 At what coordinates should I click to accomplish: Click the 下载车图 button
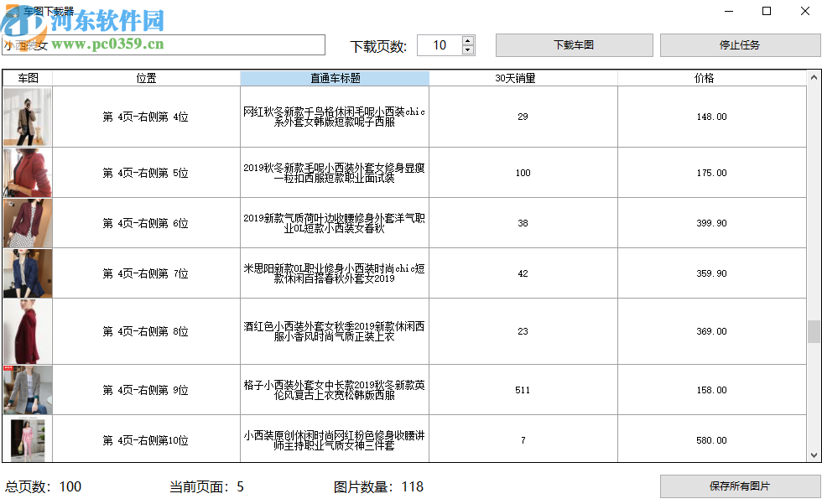click(574, 45)
